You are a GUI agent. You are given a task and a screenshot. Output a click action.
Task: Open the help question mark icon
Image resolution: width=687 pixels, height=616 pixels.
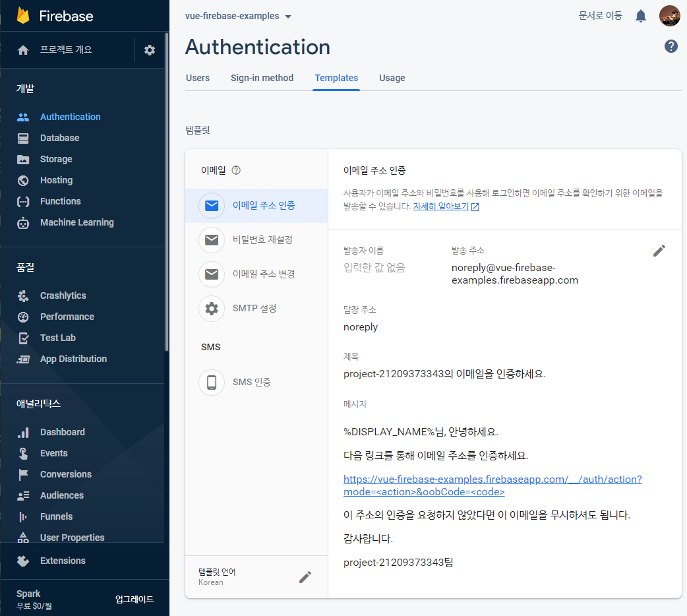click(x=671, y=46)
